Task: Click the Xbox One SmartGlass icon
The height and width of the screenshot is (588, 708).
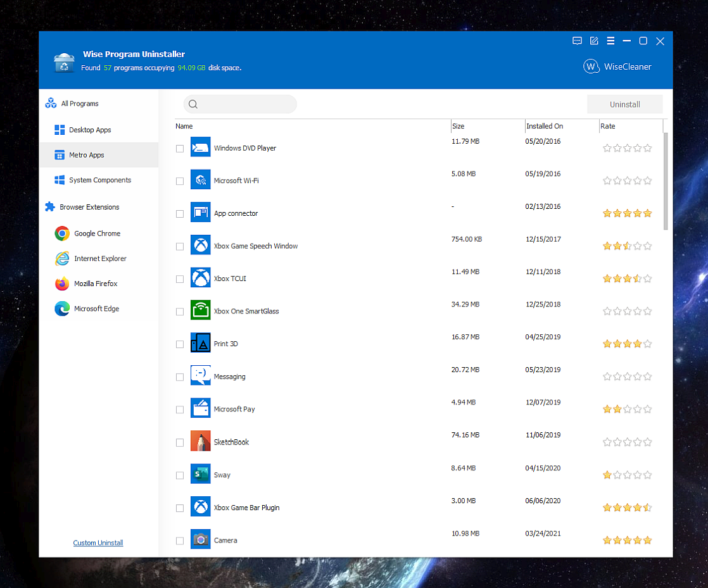Action: tap(201, 311)
